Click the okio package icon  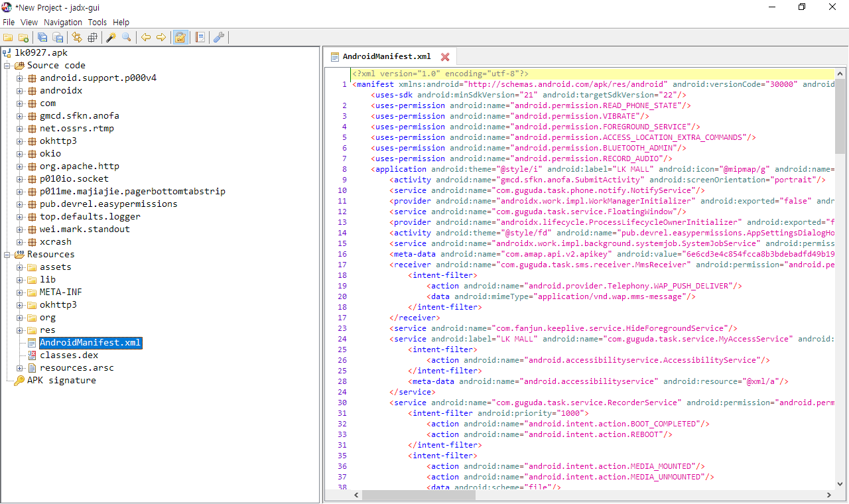click(x=32, y=154)
